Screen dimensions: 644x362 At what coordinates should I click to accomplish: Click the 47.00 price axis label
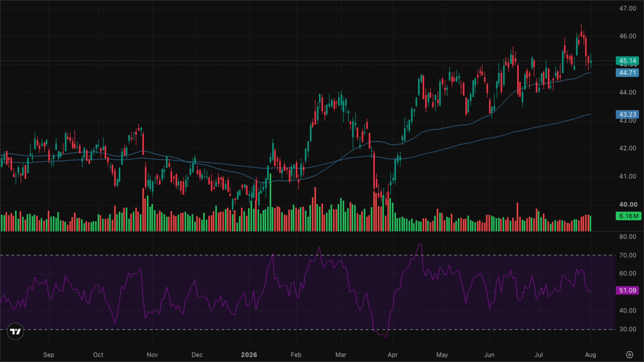(628, 8)
